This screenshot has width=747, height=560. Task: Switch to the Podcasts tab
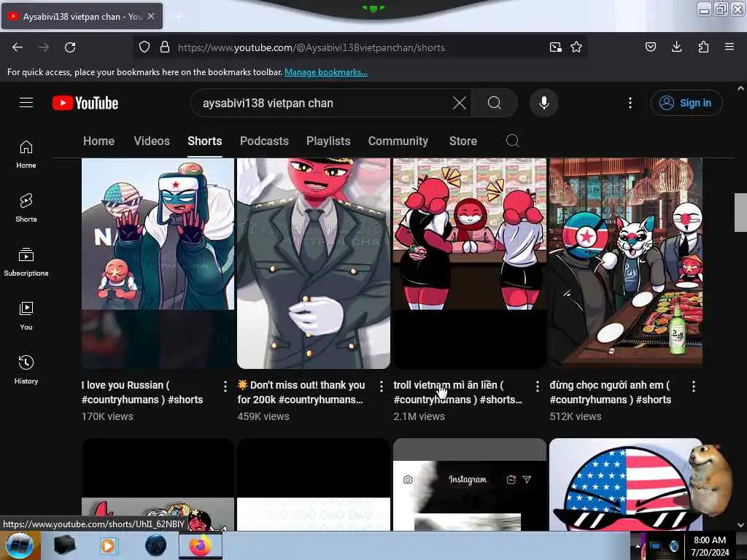(264, 141)
